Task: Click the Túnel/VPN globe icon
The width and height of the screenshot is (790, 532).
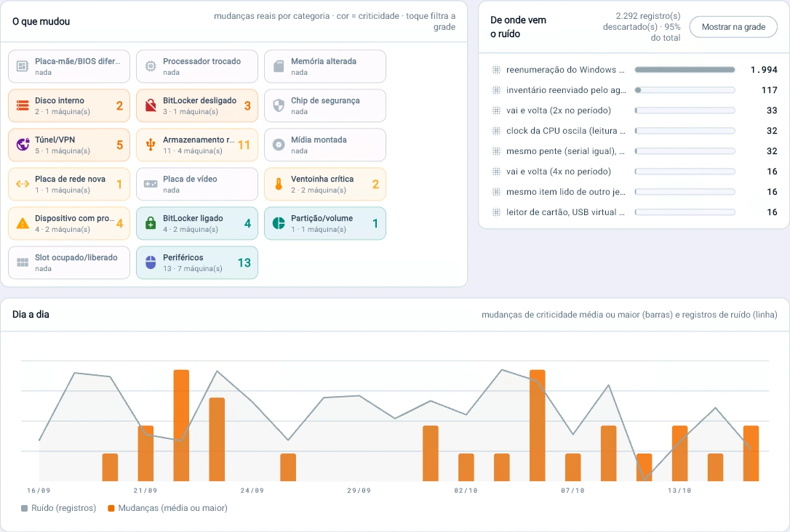Action: tap(23, 145)
